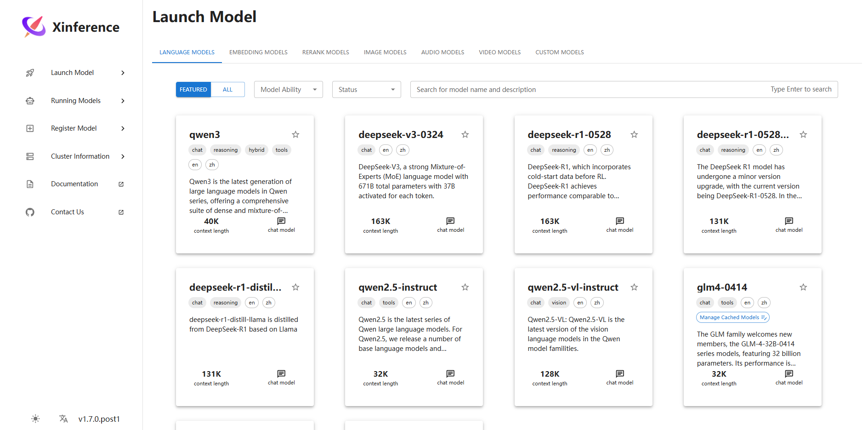Click the chat model icon on qwen2.5-vl-instruct card
The image size is (868, 430).
coord(620,374)
